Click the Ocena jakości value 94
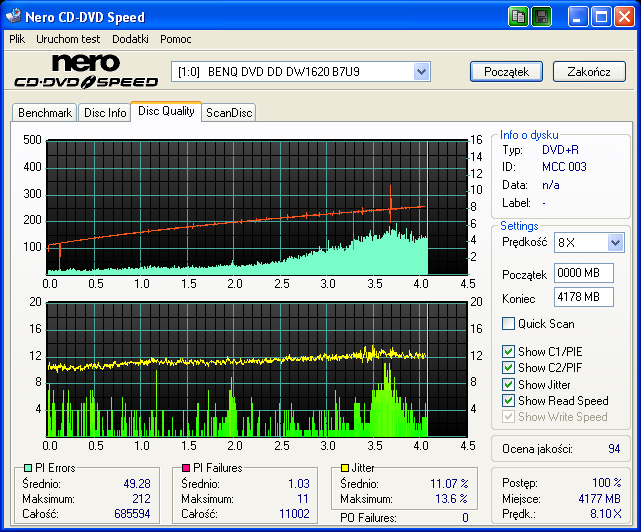641x532 pixels. click(x=614, y=449)
